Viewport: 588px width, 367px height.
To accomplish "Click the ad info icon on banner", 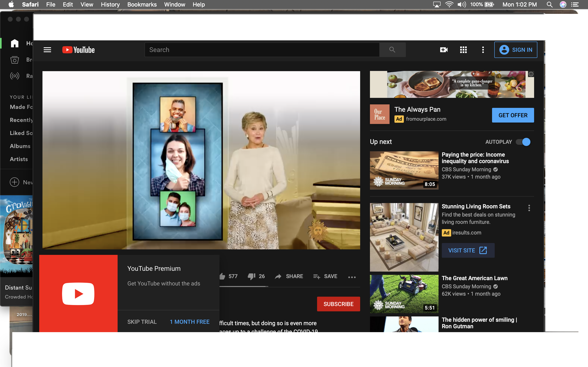I will (x=531, y=74).
